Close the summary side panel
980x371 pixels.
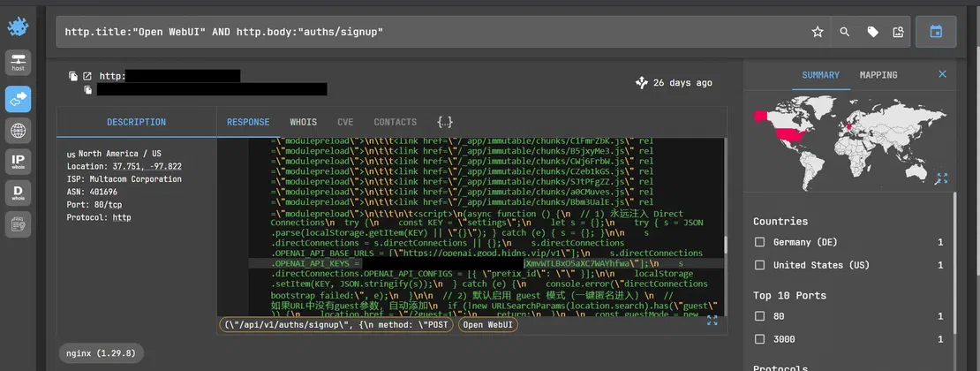point(943,74)
